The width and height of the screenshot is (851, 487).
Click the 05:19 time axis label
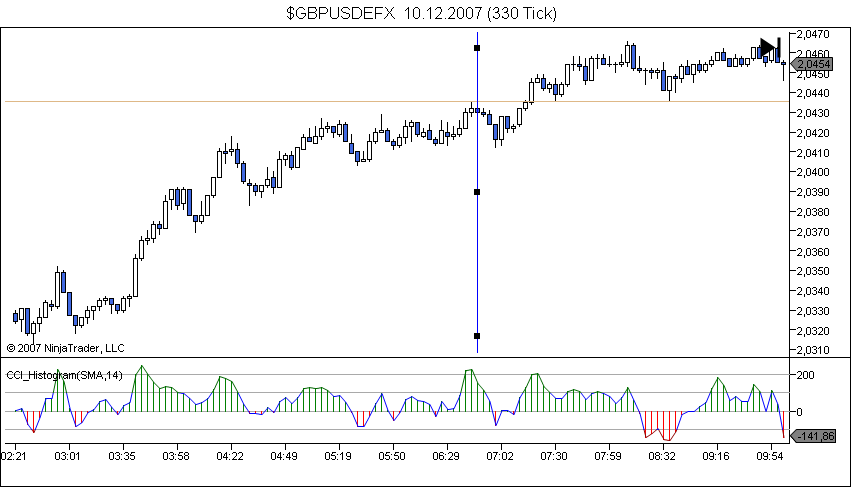click(338, 456)
